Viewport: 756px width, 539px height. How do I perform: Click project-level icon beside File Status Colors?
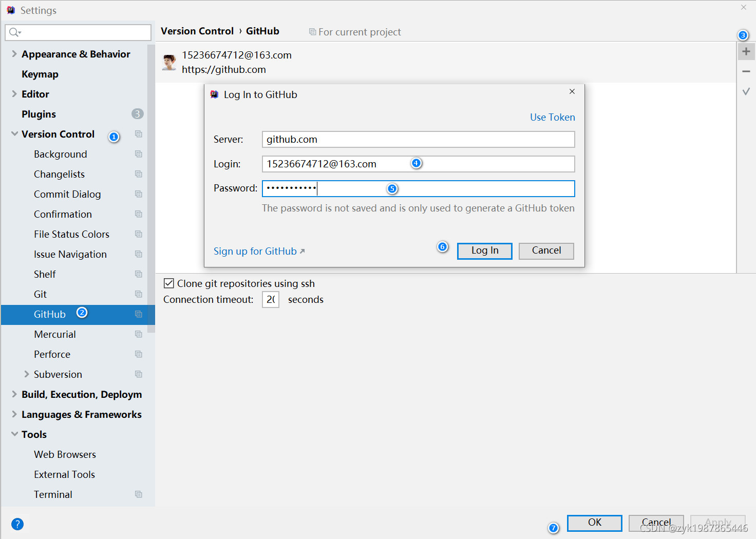coord(139,234)
